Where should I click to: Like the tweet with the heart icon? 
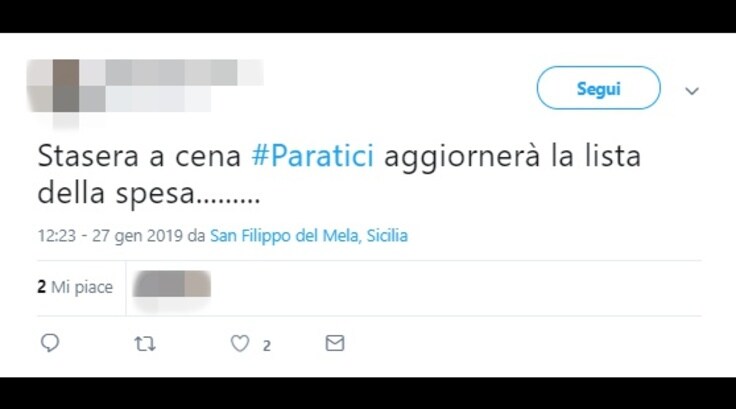tap(240, 344)
